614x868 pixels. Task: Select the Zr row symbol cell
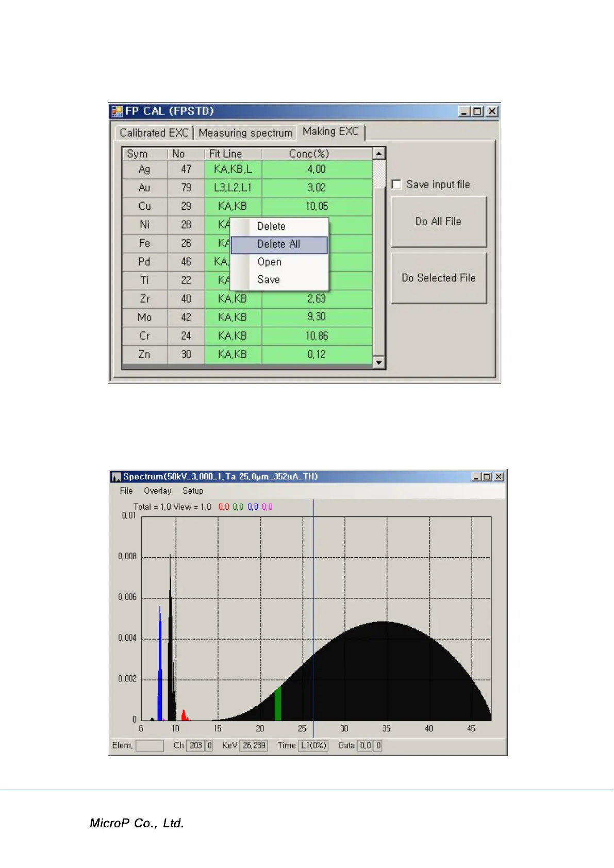point(145,299)
